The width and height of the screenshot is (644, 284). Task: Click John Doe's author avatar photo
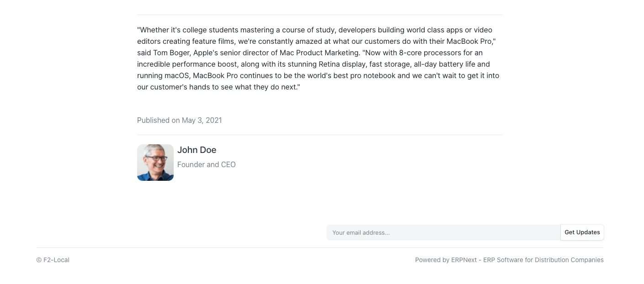pyautogui.click(x=155, y=163)
